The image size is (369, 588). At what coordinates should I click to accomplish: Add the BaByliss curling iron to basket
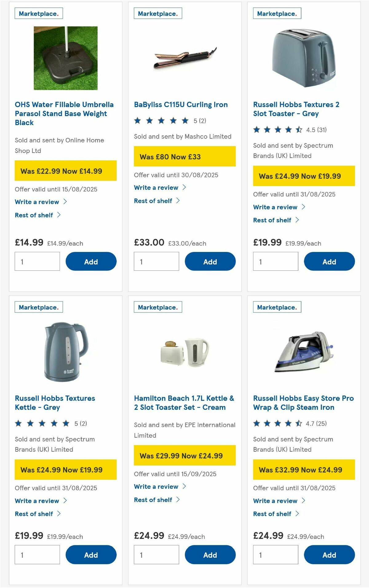click(210, 261)
